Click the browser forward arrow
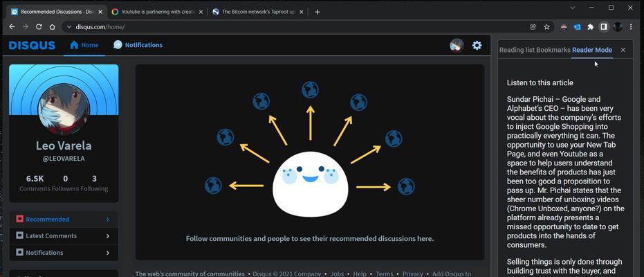Image resolution: width=644 pixels, height=277 pixels. [x=26, y=27]
